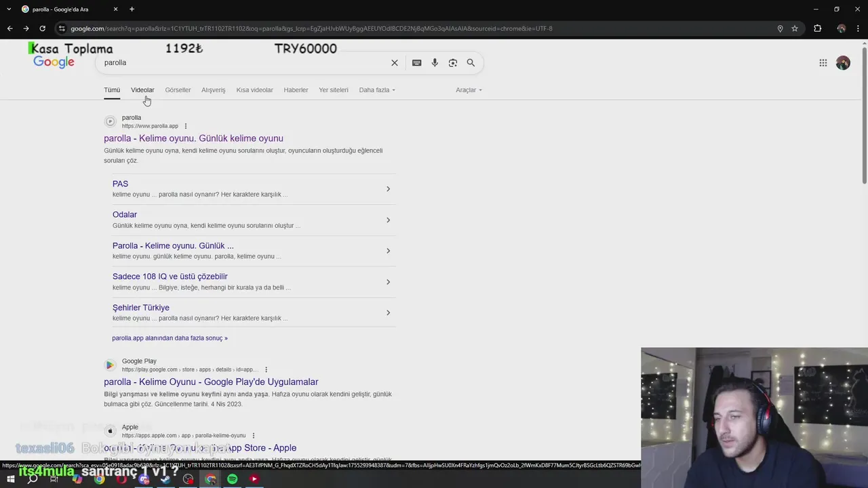Screen dimensions: 868x488
Task: Switch to the Görseller tab
Action: [x=178, y=90]
